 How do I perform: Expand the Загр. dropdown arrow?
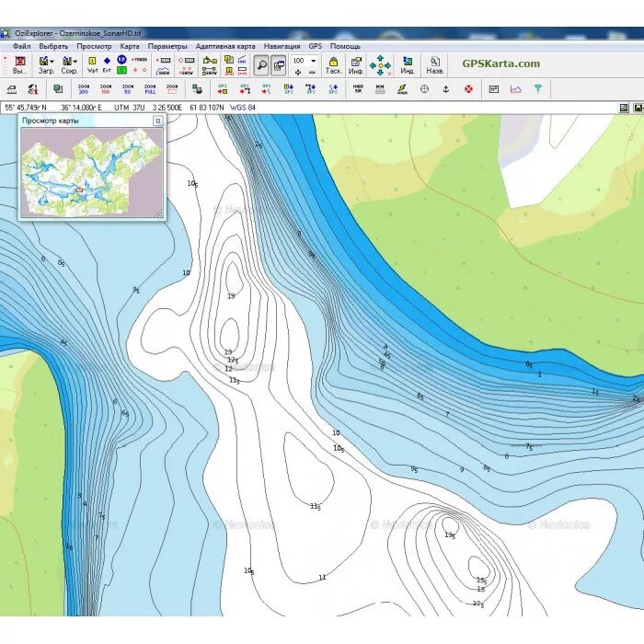click(52, 62)
